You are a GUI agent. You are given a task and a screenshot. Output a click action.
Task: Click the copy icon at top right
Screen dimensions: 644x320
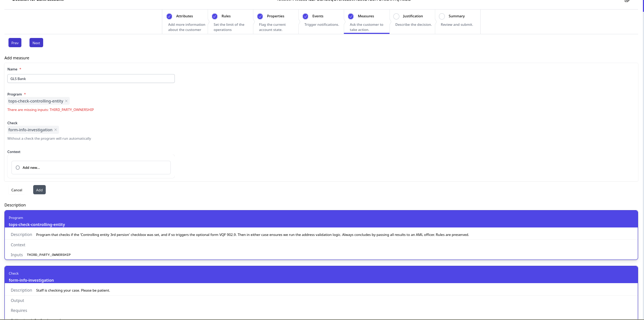(x=627, y=1)
